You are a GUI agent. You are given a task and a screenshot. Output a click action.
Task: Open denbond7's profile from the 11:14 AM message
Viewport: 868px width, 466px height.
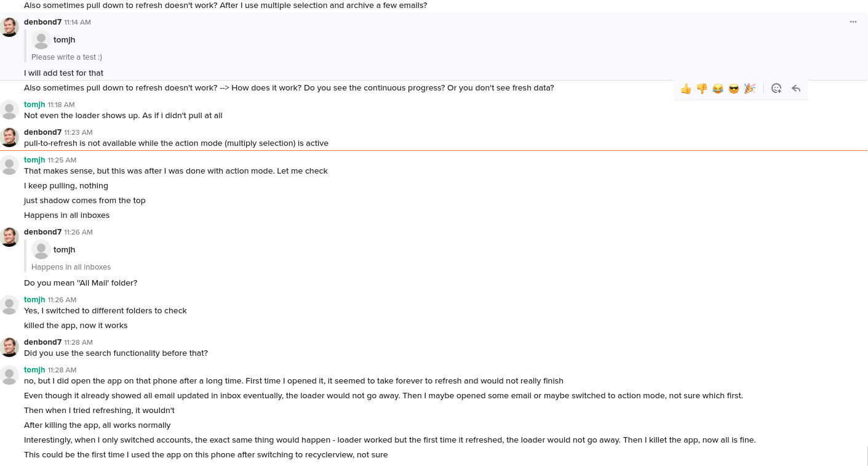(42, 22)
